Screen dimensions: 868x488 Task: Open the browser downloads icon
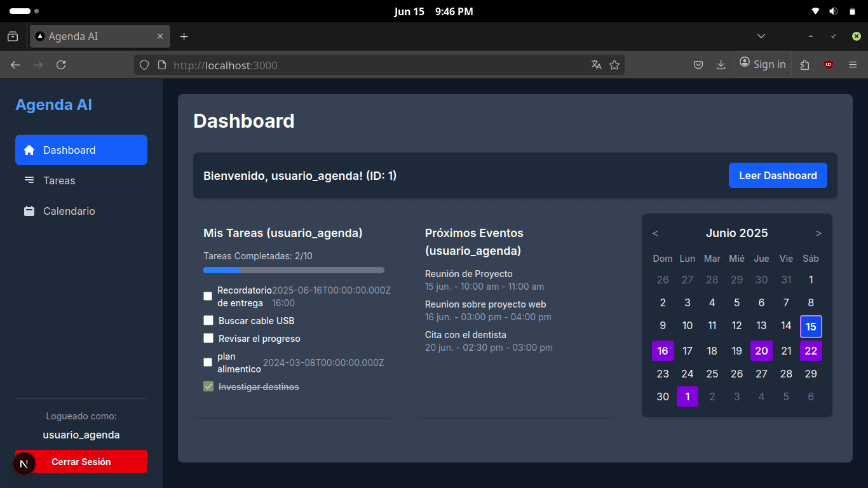[721, 65]
